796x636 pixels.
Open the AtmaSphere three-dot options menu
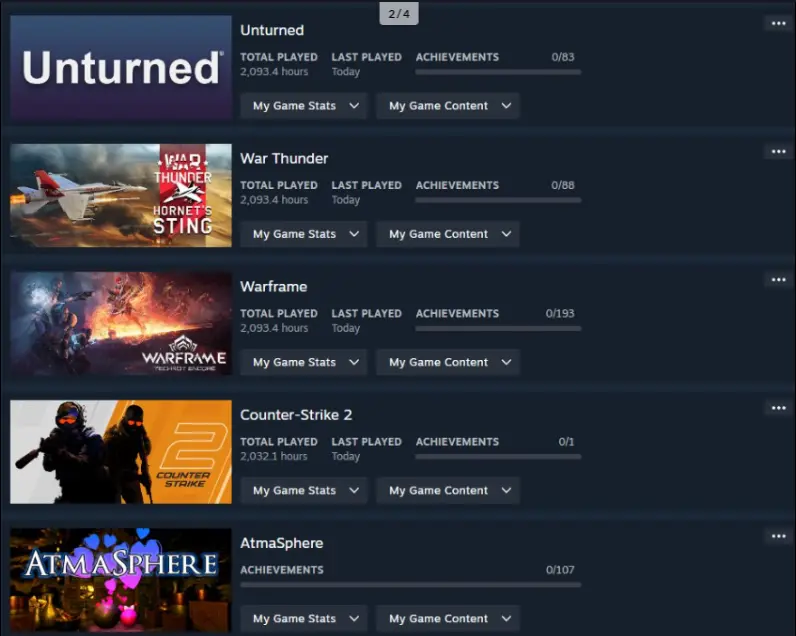coord(778,537)
